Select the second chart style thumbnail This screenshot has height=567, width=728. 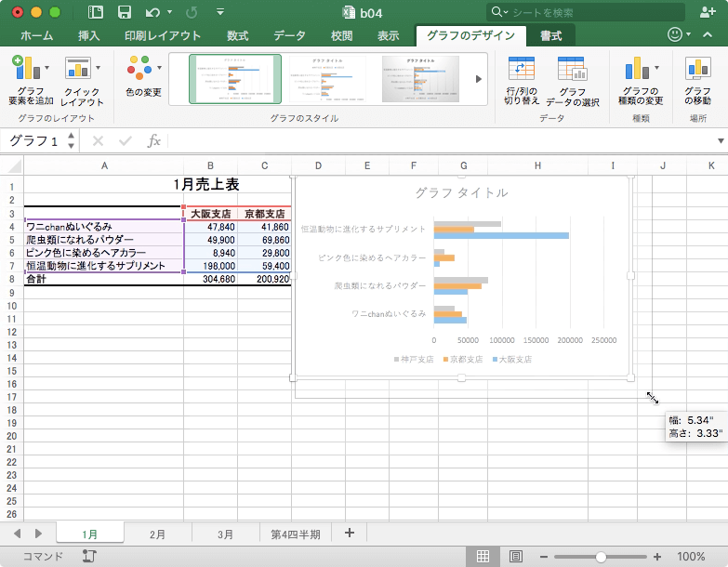coord(327,79)
